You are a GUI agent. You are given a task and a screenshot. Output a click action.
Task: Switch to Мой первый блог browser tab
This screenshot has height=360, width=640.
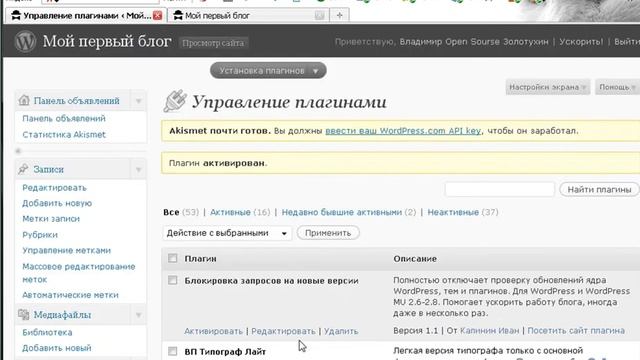[249, 16]
